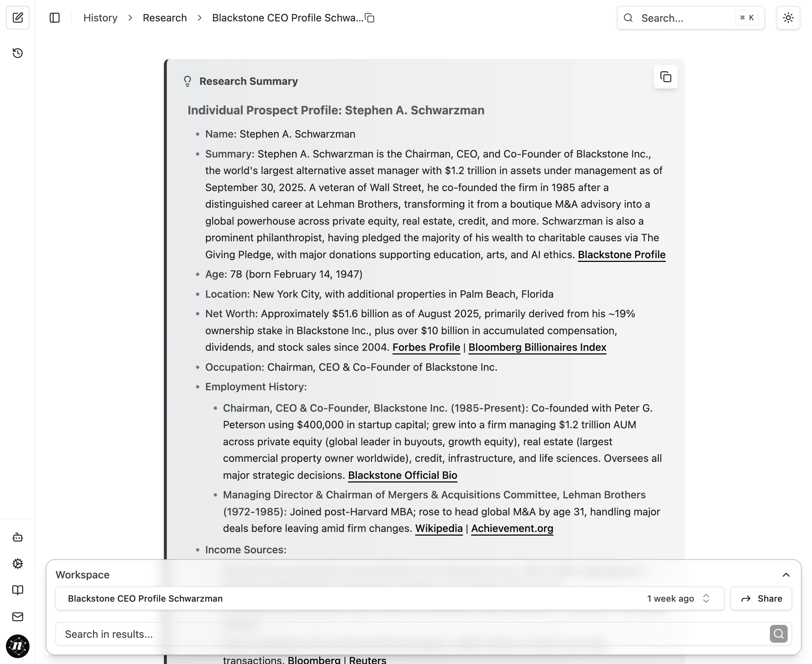Toggle light and dark theme with the sun icon
The height and width of the screenshot is (664, 812).
pyautogui.click(x=788, y=18)
